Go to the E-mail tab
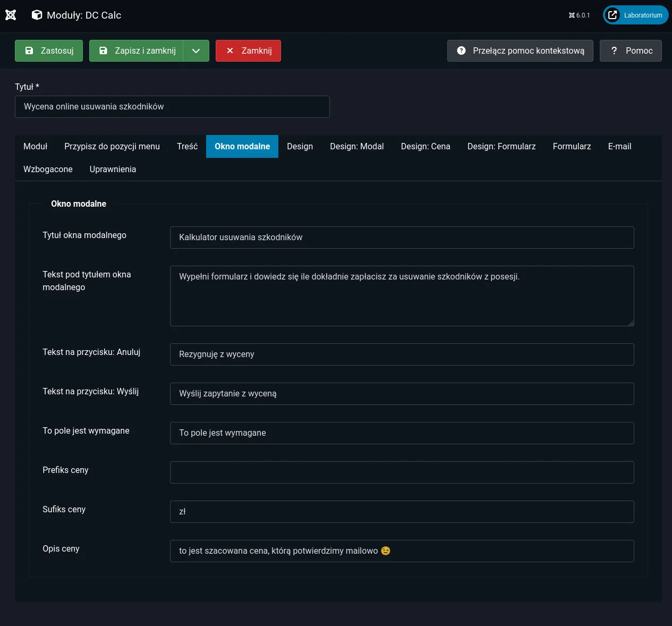Image resolution: width=672 pixels, height=626 pixels. click(x=619, y=147)
